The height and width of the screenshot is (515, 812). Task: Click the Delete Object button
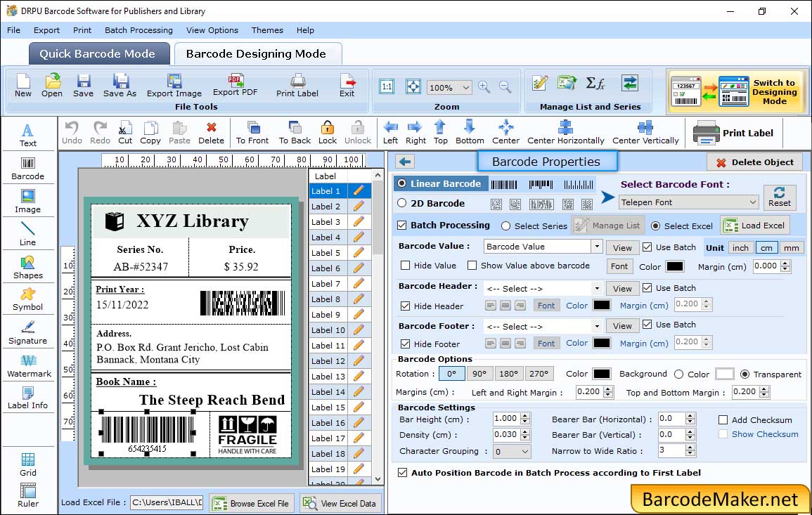[x=754, y=162]
